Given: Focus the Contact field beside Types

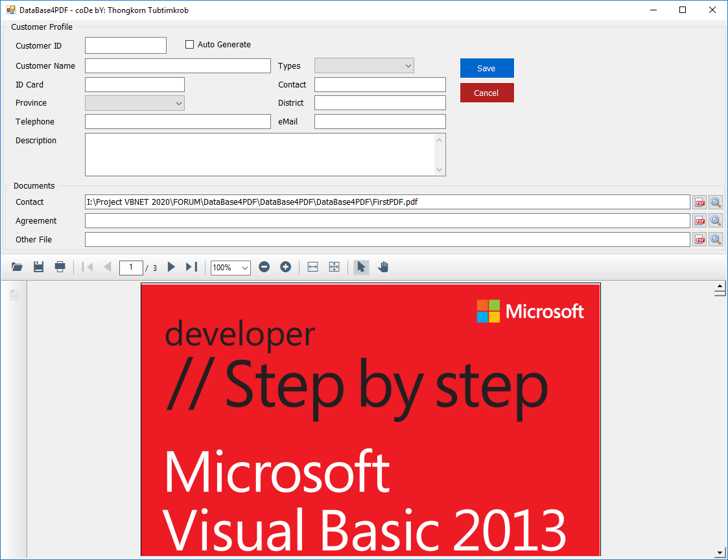Looking at the screenshot, I should coord(381,84).
